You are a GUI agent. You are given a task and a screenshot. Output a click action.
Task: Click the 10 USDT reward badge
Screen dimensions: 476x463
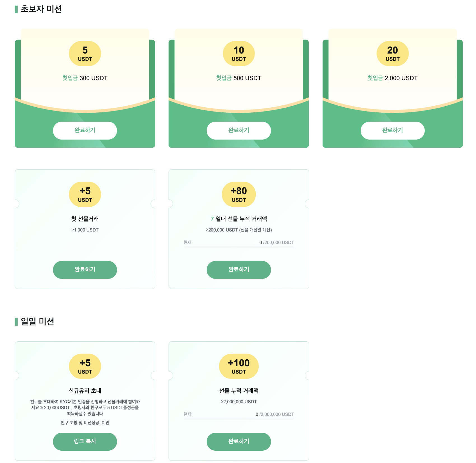[x=239, y=53]
